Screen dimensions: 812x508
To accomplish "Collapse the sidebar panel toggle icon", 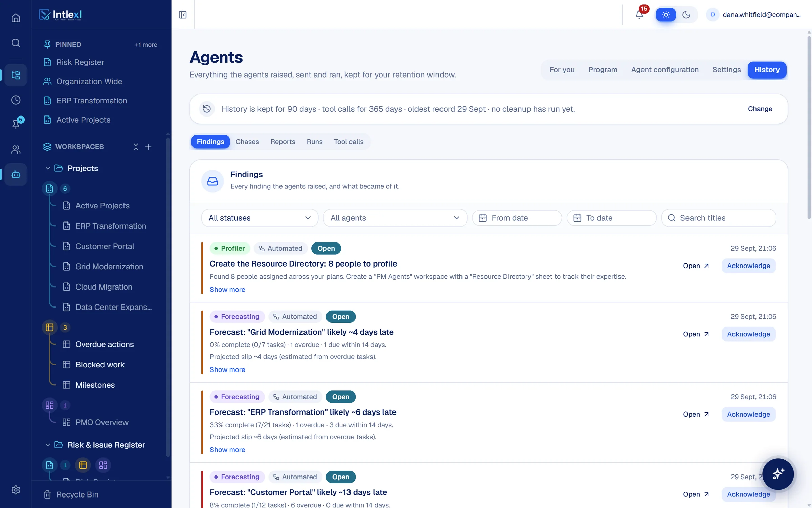I will point(183,15).
